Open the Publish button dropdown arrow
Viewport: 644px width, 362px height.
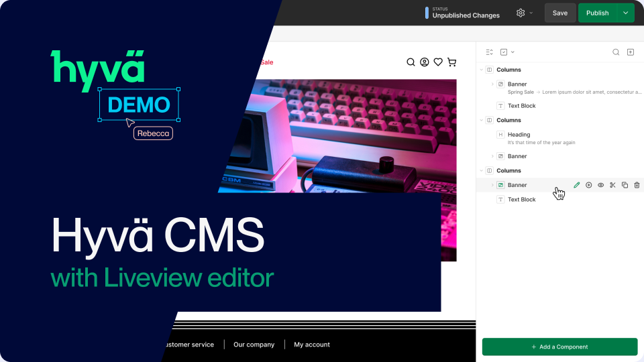coord(625,13)
